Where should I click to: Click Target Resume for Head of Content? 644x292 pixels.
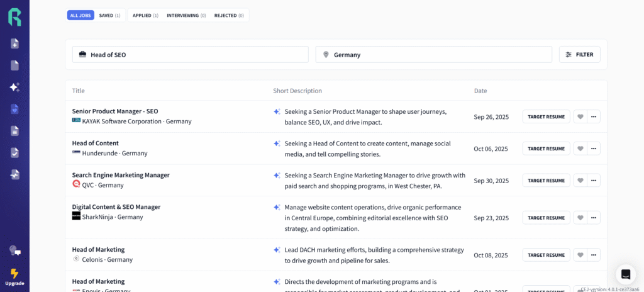point(546,149)
